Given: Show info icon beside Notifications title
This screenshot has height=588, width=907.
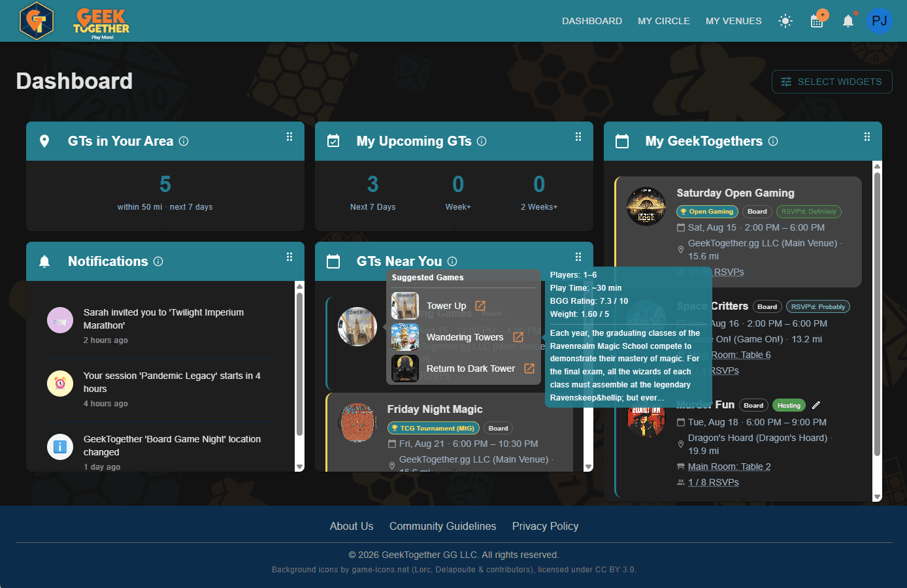Looking at the screenshot, I should coord(158,261).
